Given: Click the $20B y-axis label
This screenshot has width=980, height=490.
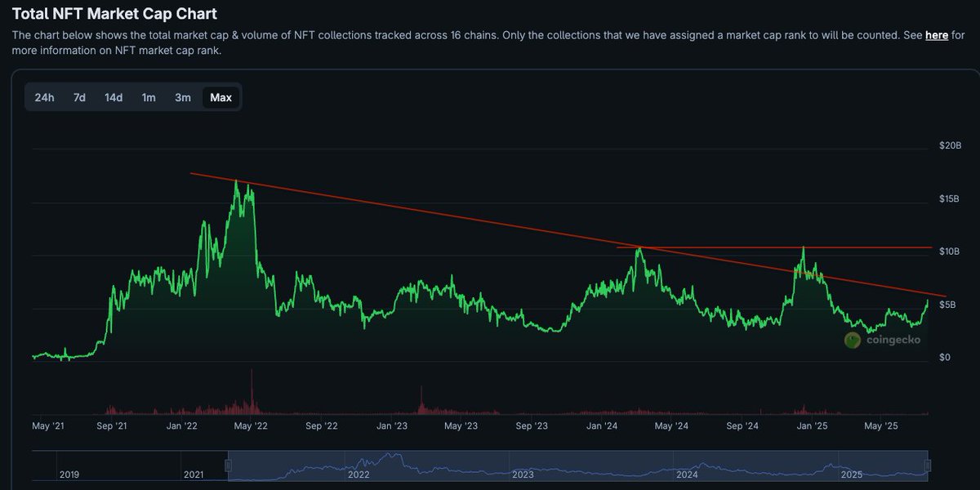Looking at the screenshot, I should coord(950,145).
